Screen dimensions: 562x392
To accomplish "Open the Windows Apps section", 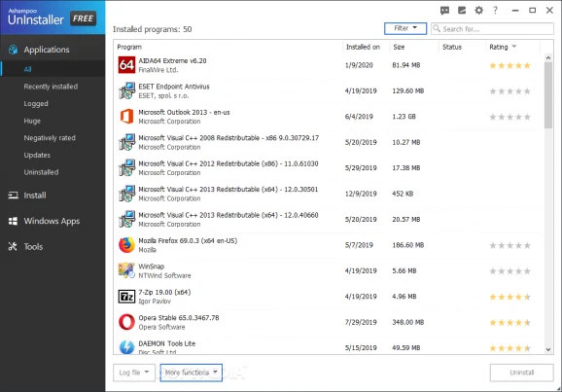I will (52, 221).
